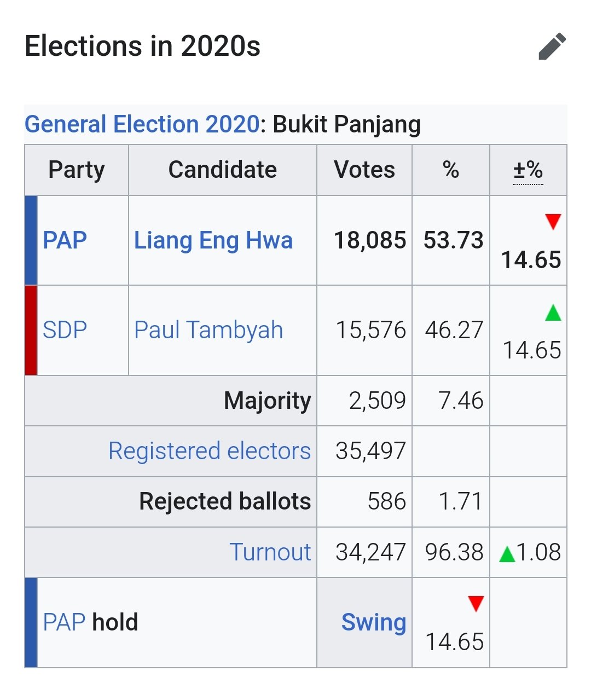This screenshot has width=591, height=700.
Task: Open Liang Eng Hwa's article
Action: point(213,240)
